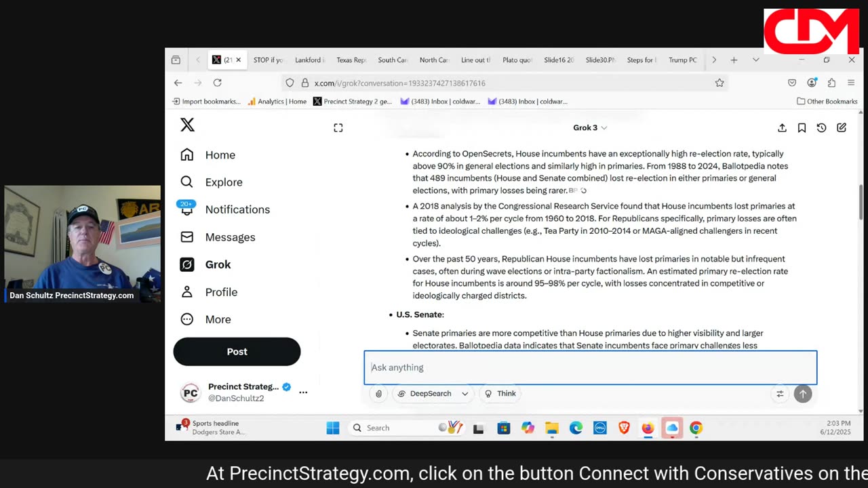
Task: Open Firefox View icon at tab strip start
Action: click(x=176, y=60)
